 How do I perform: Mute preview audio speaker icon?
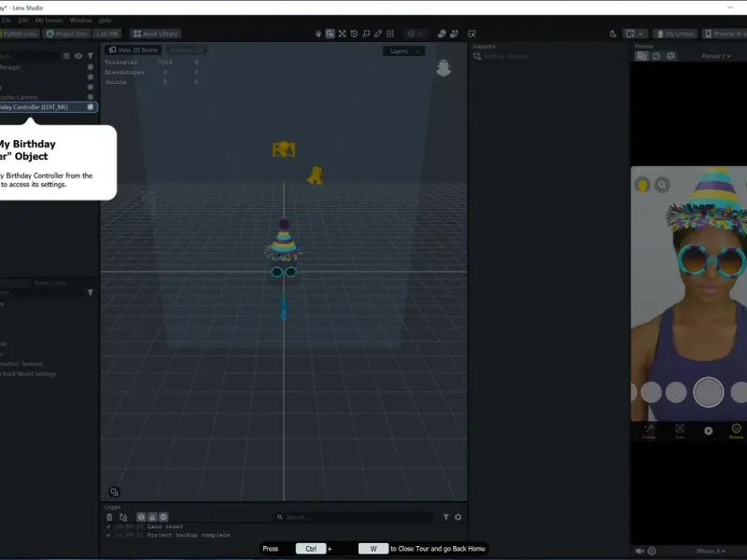(x=640, y=551)
